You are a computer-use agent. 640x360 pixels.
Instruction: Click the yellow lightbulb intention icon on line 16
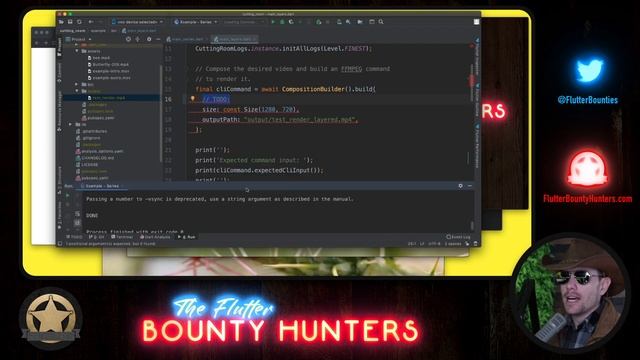click(193, 99)
